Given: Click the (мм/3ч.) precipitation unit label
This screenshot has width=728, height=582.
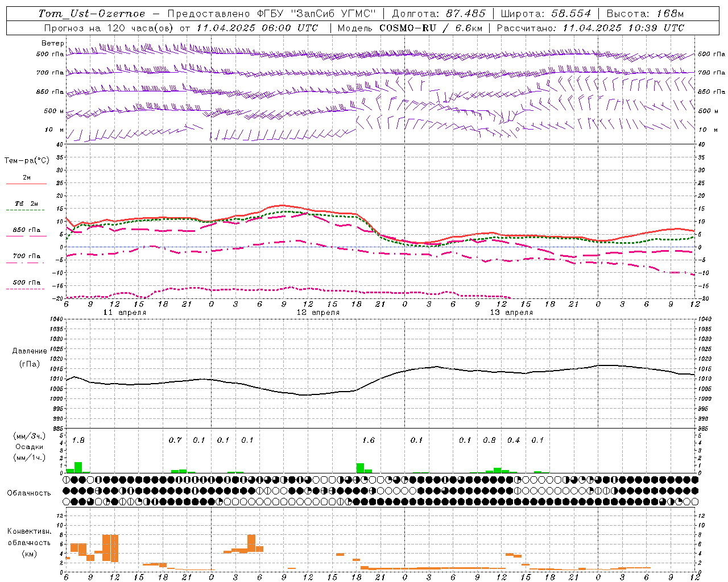Looking at the screenshot, I should coord(28,436).
